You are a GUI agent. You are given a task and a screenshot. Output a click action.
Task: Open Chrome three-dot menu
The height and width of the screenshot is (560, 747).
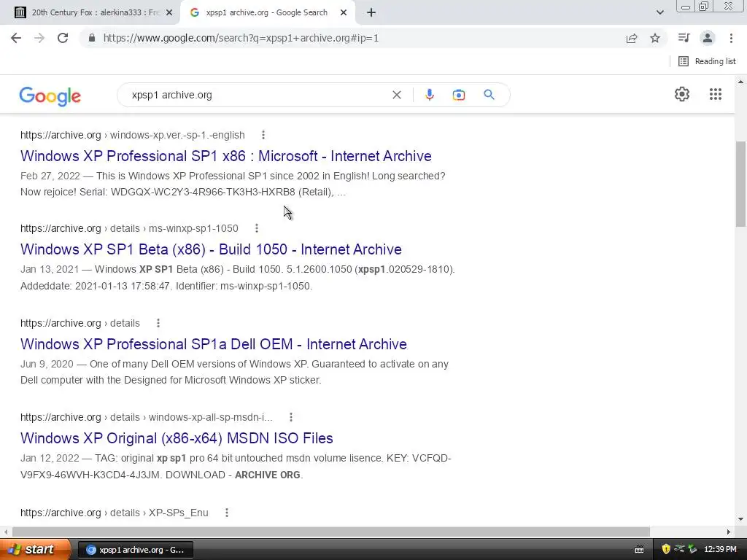click(731, 38)
